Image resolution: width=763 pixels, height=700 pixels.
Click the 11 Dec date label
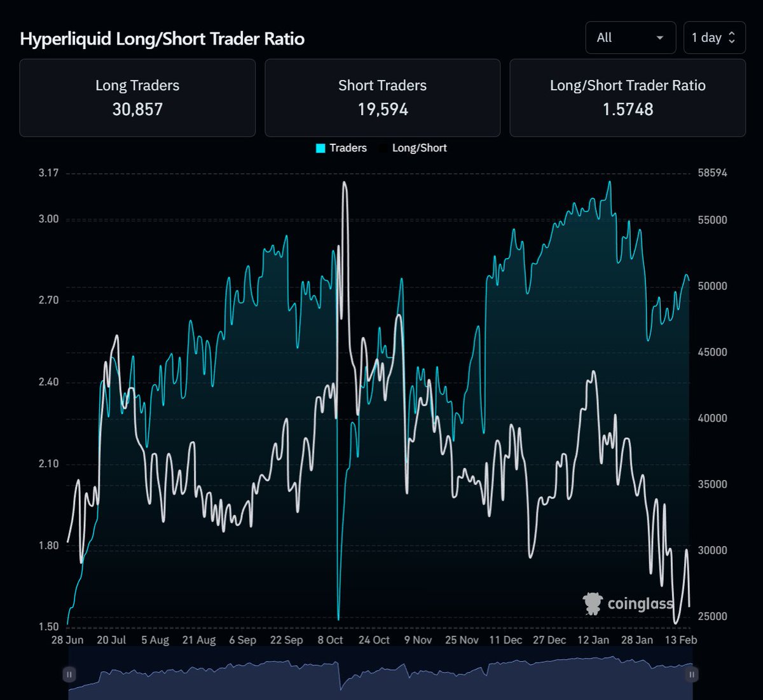tap(505, 640)
